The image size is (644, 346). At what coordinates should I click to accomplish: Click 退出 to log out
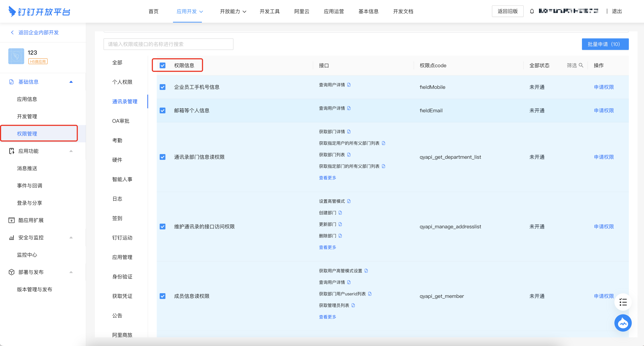[617, 12]
